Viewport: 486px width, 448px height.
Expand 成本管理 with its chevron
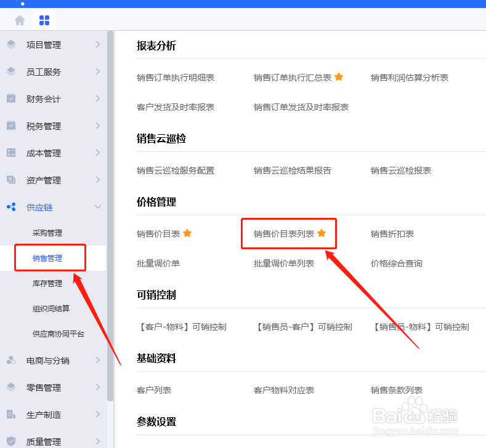98,153
